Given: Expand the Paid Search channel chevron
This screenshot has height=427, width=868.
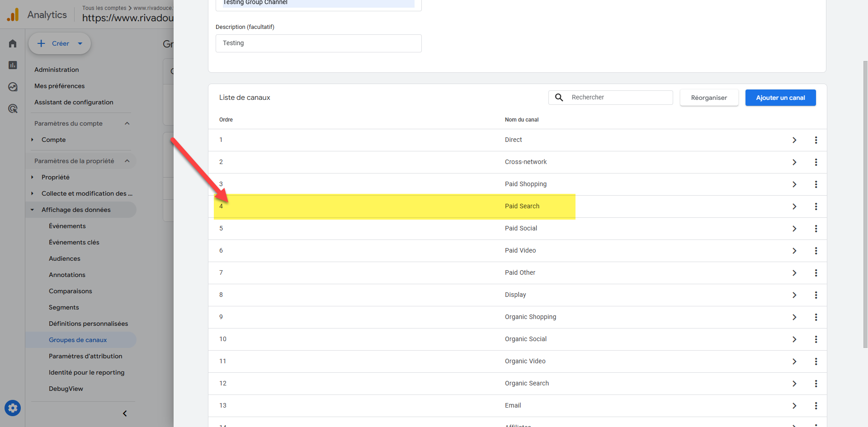Looking at the screenshot, I should pos(794,206).
